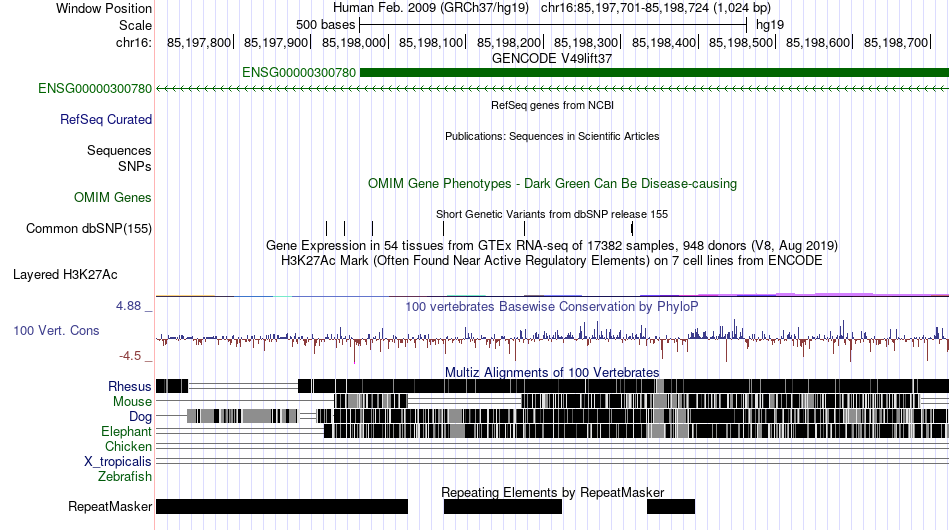Click the -4.5 PhyloP lower scale value
The image size is (950, 530).
[x=130, y=356]
